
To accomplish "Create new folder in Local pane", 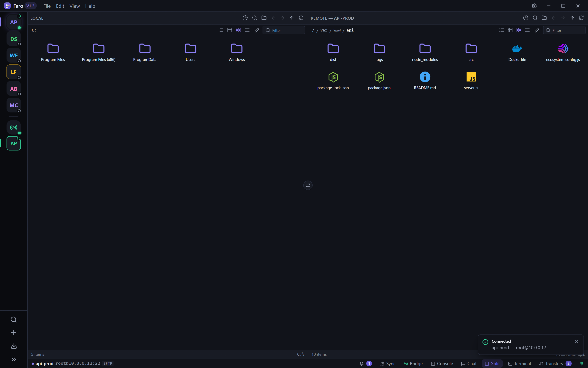I will 264,18.
